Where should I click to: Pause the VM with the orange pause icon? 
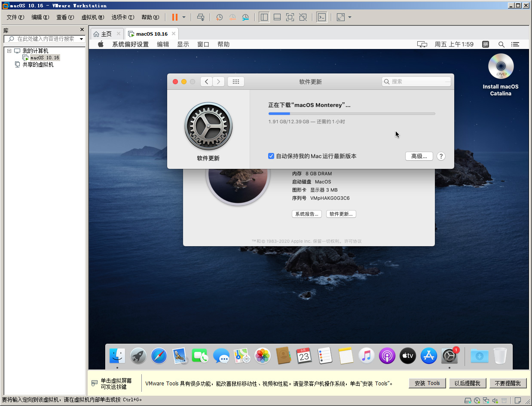point(175,17)
